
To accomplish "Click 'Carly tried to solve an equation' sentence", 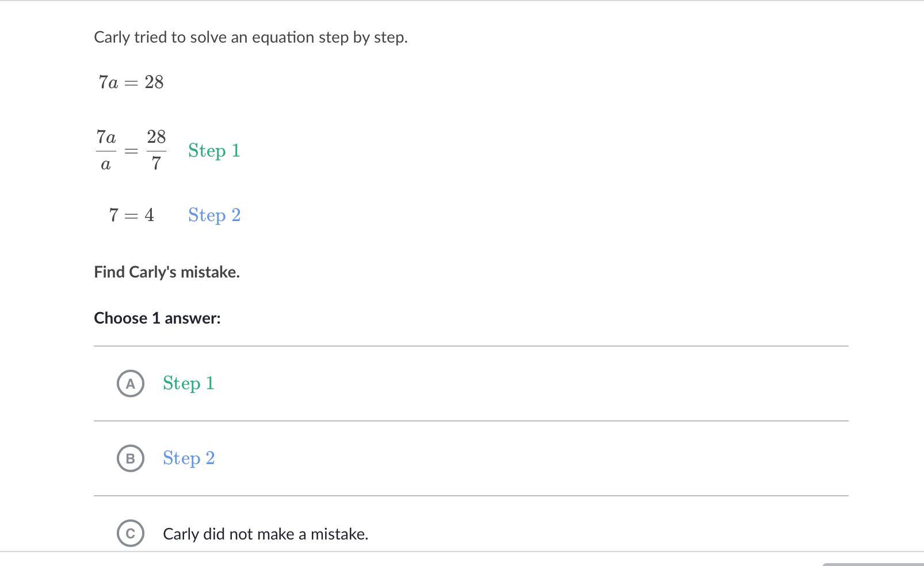I will pos(251,37).
